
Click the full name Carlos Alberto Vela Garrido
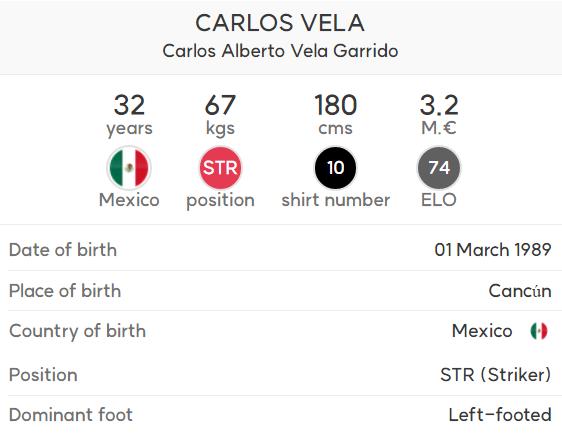280,51
